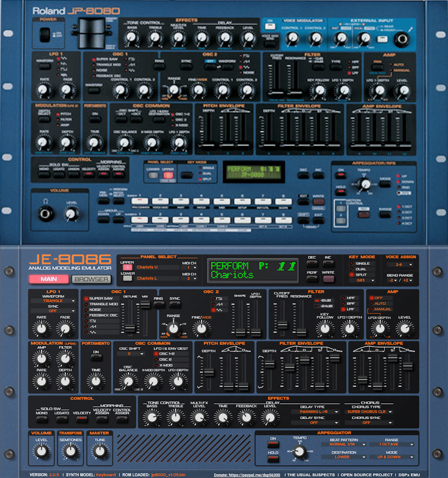
Task: Set Amp pan to AUTO
Action: 380,303
